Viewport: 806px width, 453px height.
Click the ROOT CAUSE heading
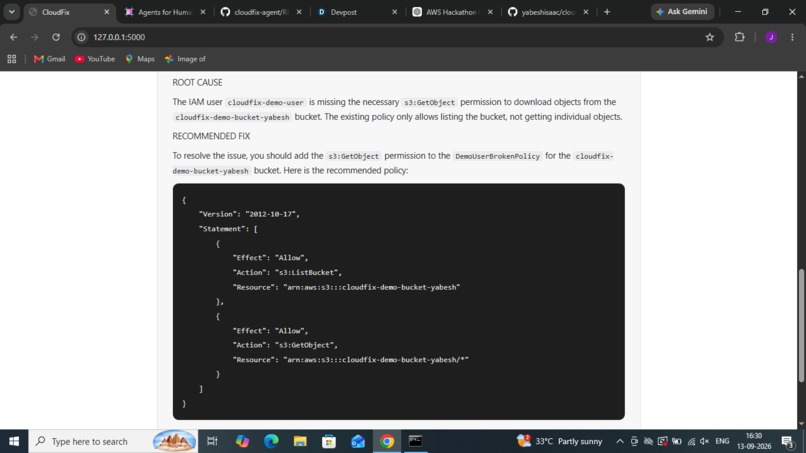[197, 82]
